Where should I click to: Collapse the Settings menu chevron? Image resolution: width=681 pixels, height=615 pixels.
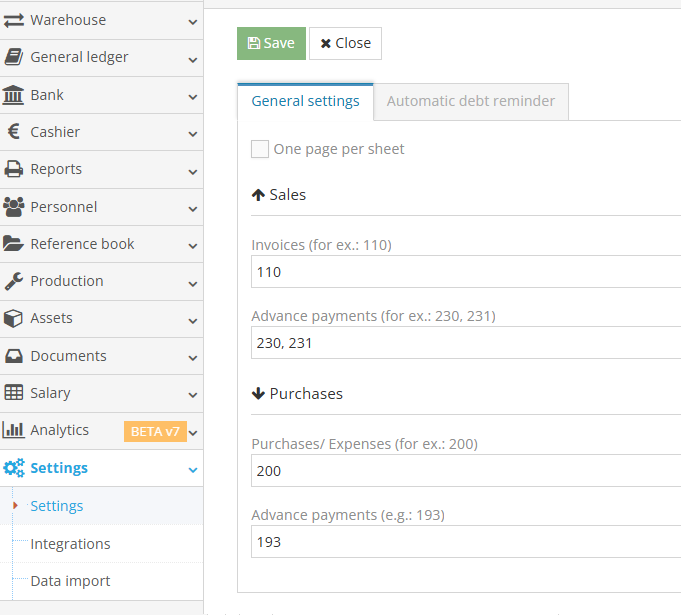point(193,469)
